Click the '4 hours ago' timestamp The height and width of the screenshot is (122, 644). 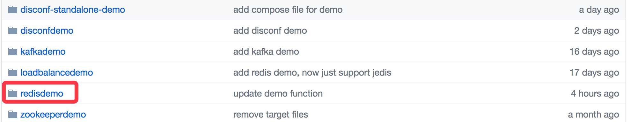(x=595, y=94)
